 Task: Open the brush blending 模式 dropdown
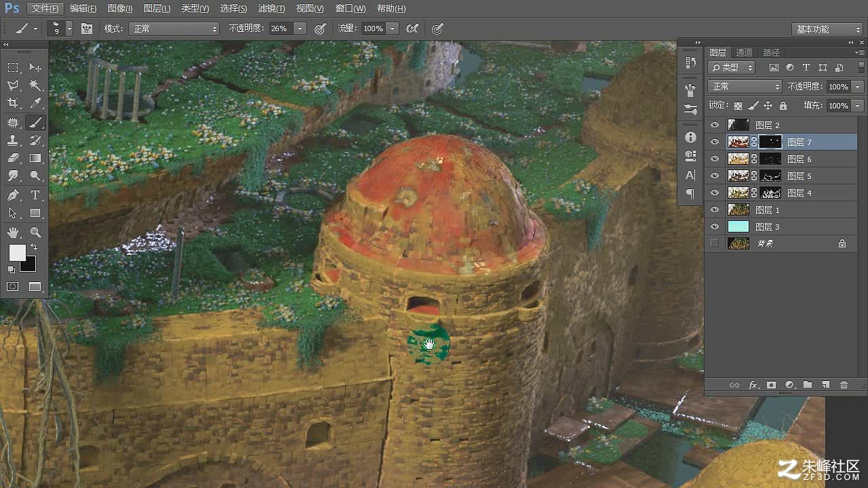click(175, 28)
